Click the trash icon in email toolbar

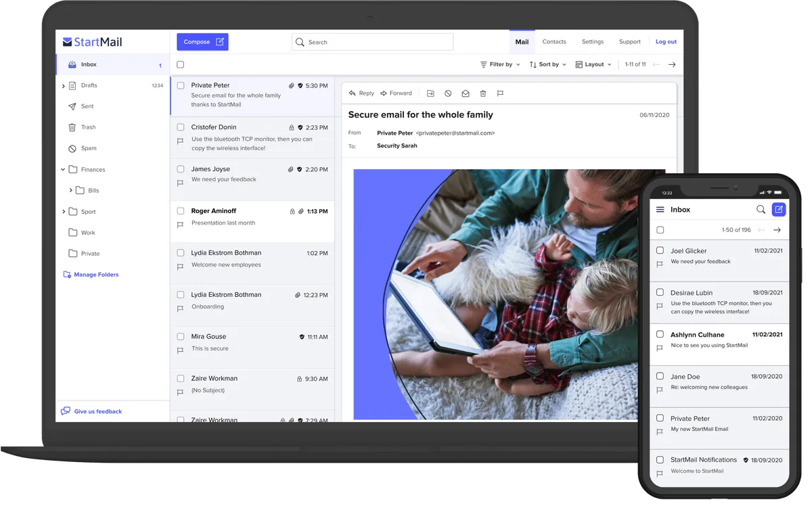[483, 93]
